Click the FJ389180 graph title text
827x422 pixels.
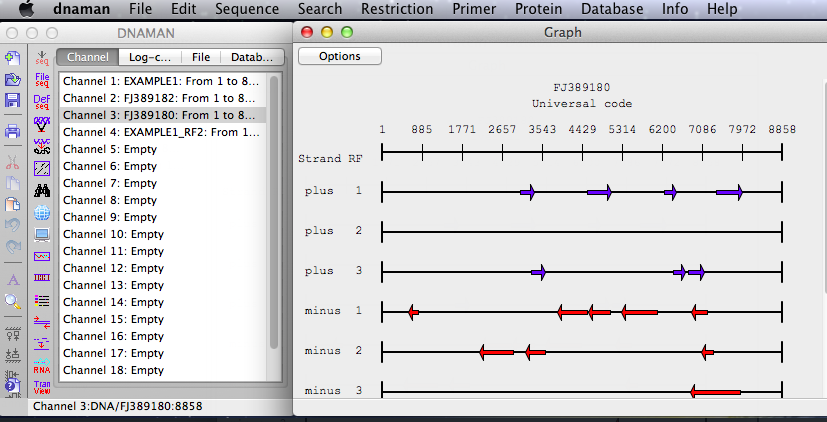(581, 88)
